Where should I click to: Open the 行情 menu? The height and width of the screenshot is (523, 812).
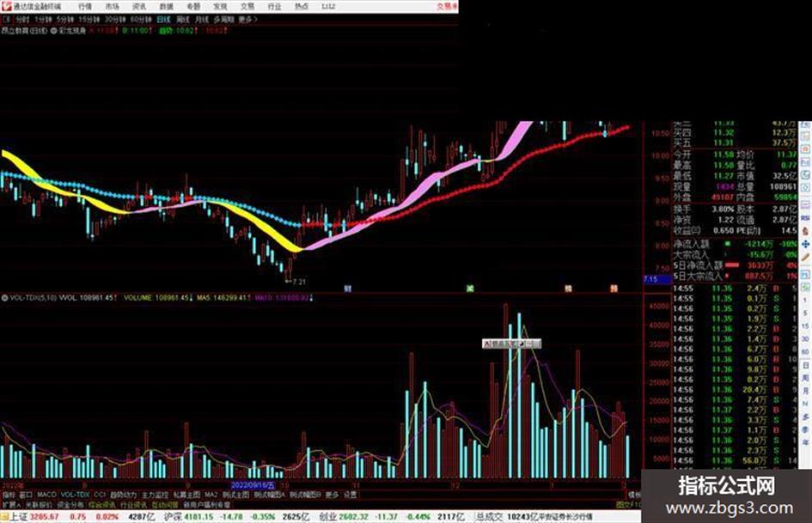point(85,6)
